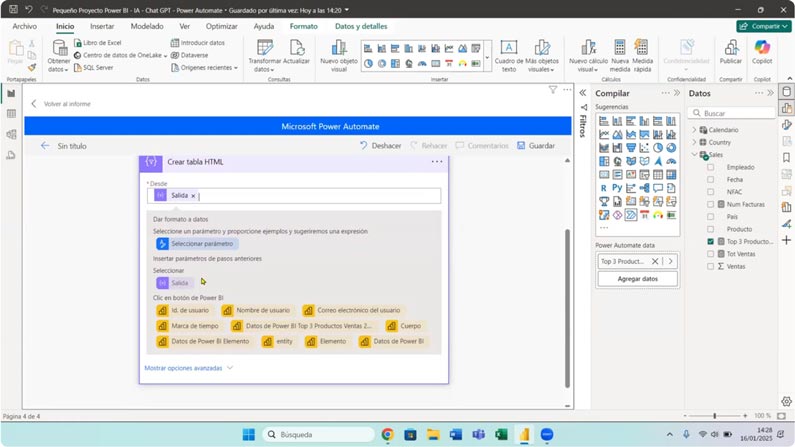795x447 pixels.
Task: Click the Publicar icon in ribbon
Action: click(731, 48)
